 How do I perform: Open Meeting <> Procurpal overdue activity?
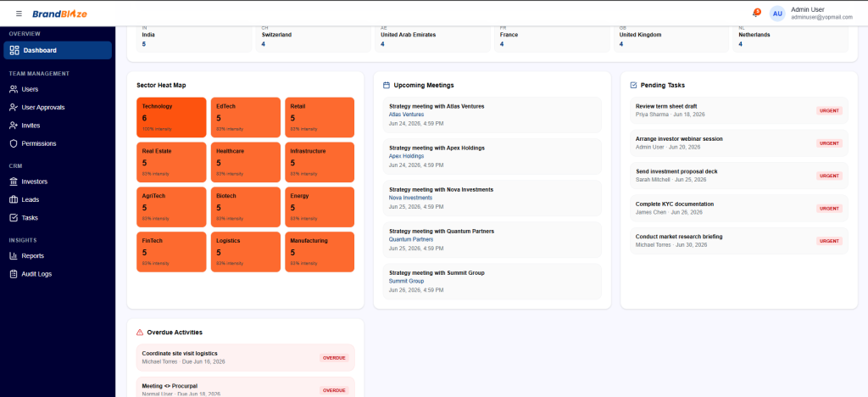tap(245, 387)
